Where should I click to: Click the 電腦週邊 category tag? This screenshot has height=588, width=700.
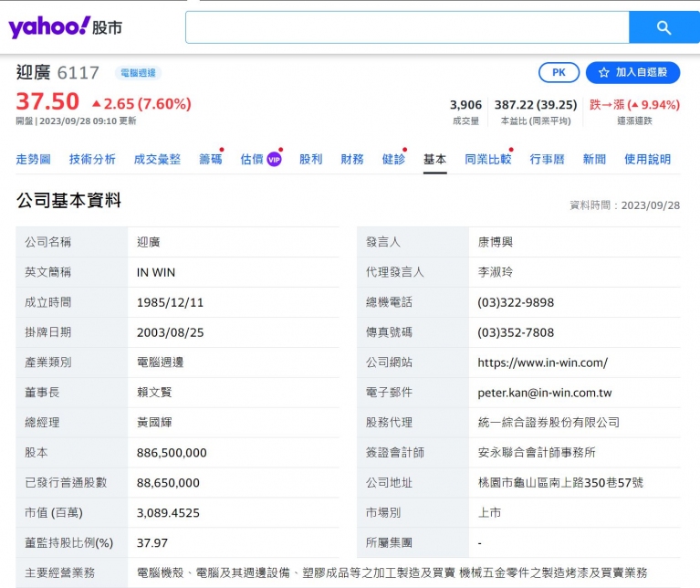coord(138,73)
